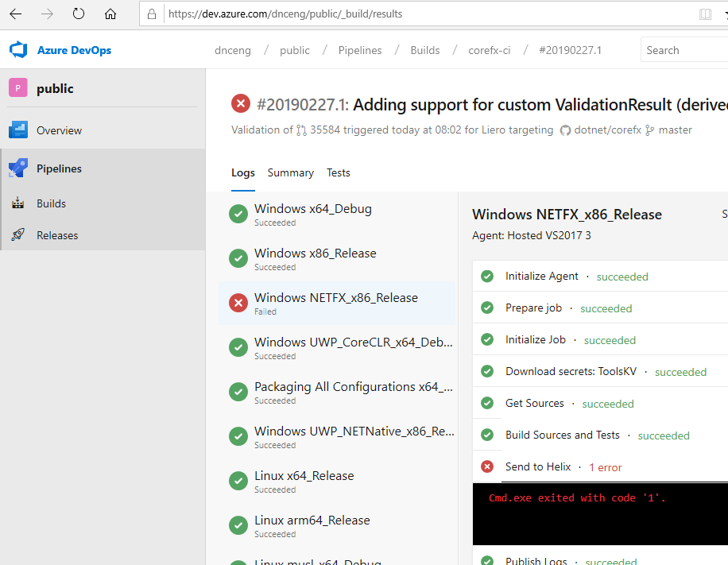Click the green check for Windows x64_Debug
This screenshot has width=728, height=565.
coord(238,214)
